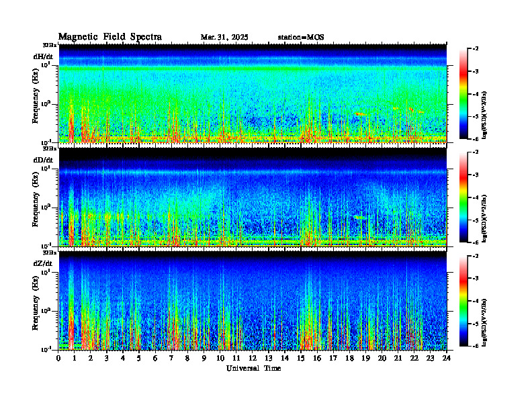Image resolution: width=532 pixels, height=411 pixels.
Task: Click hour 7 on the Universal Time axis
Action: pyautogui.click(x=171, y=358)
